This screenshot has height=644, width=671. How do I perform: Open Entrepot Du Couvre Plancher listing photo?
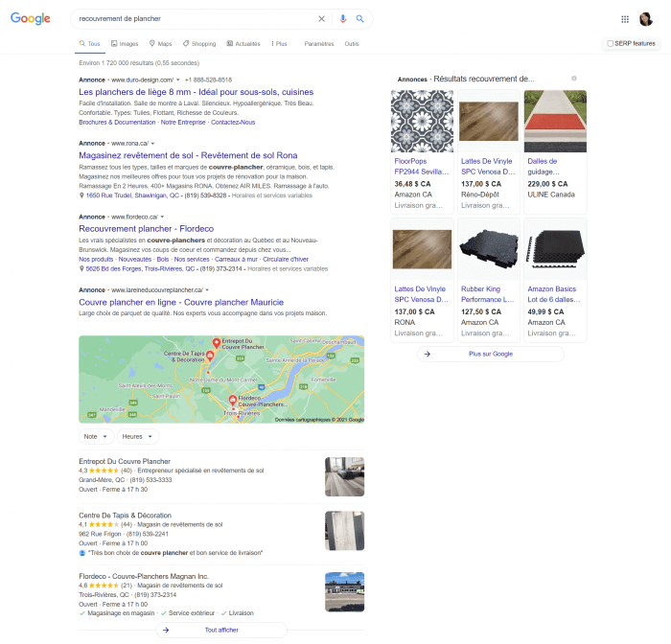[344, 476]
